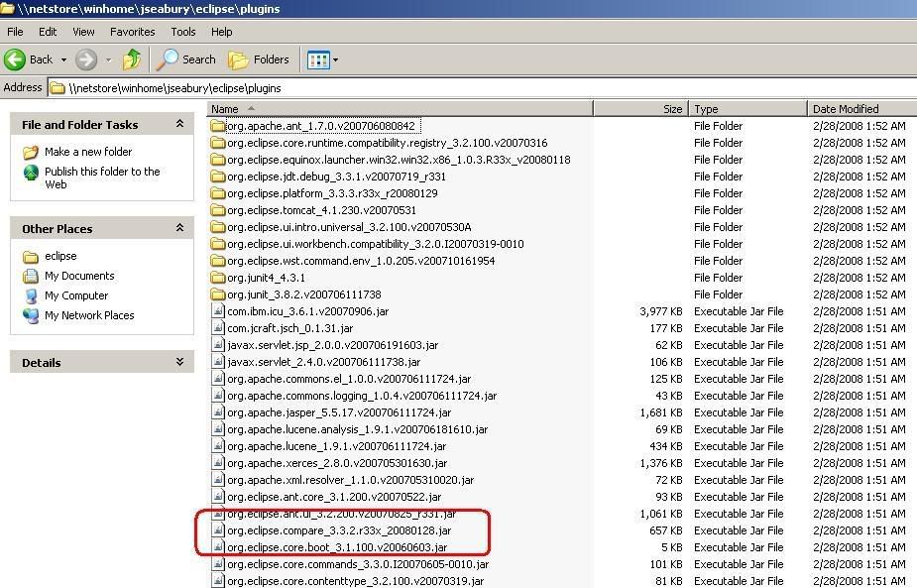Click the Back navigation arrow icon

pos(15,59)
